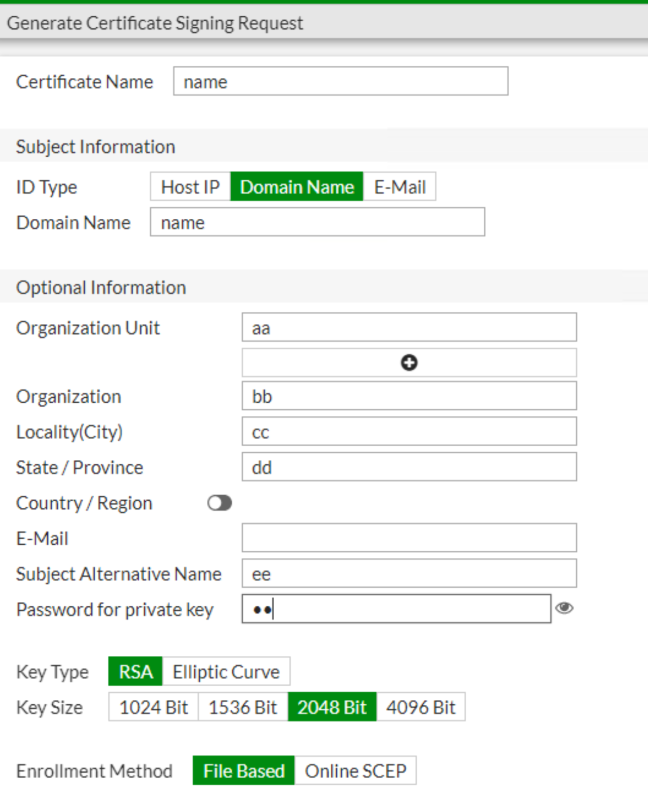Screen dimensions: 648x812
Task: Click the Certificate Name field
Action: [x=340, y=81]
